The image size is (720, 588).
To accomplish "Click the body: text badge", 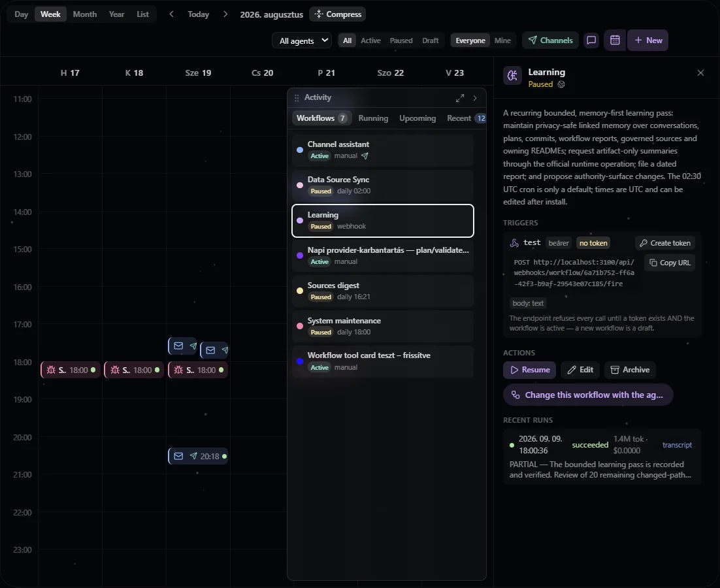I will coord(528,303).
